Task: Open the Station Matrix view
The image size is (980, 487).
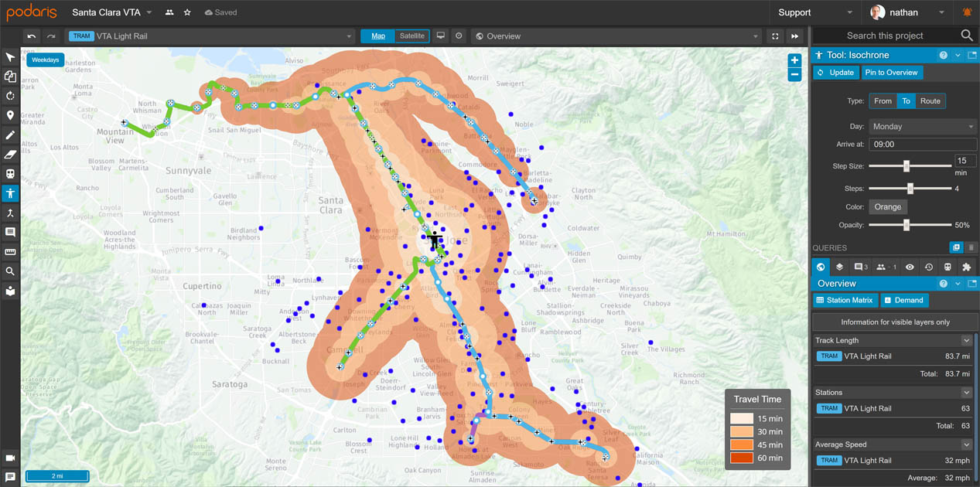Action: coord(845,300)
